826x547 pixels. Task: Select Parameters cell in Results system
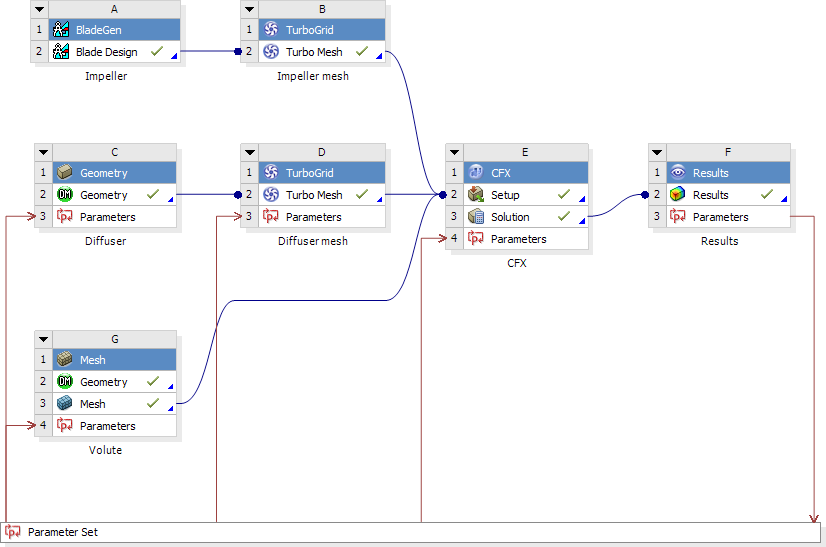[728, 217]
